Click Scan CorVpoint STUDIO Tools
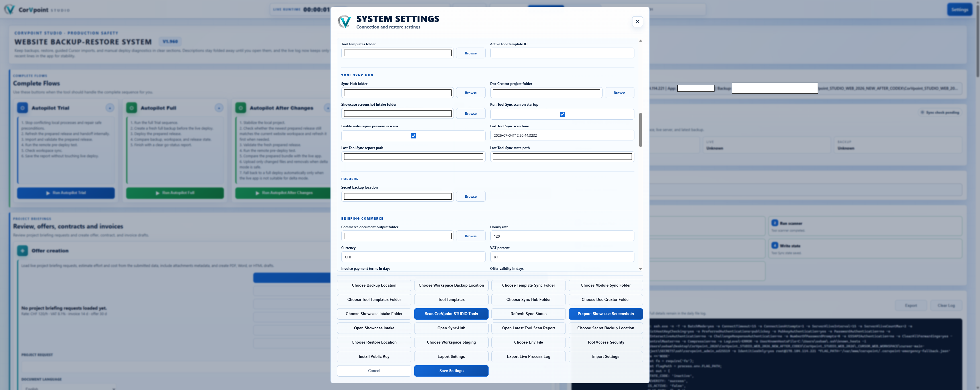 [451, 314]
